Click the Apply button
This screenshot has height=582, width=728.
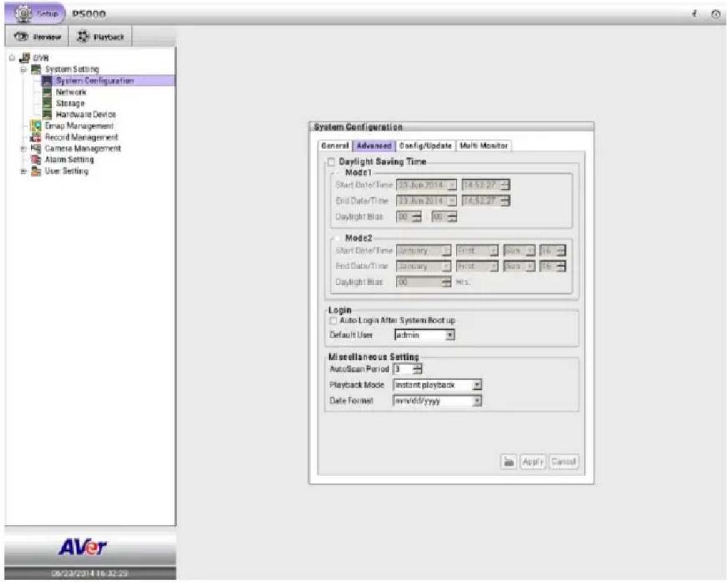532,462
